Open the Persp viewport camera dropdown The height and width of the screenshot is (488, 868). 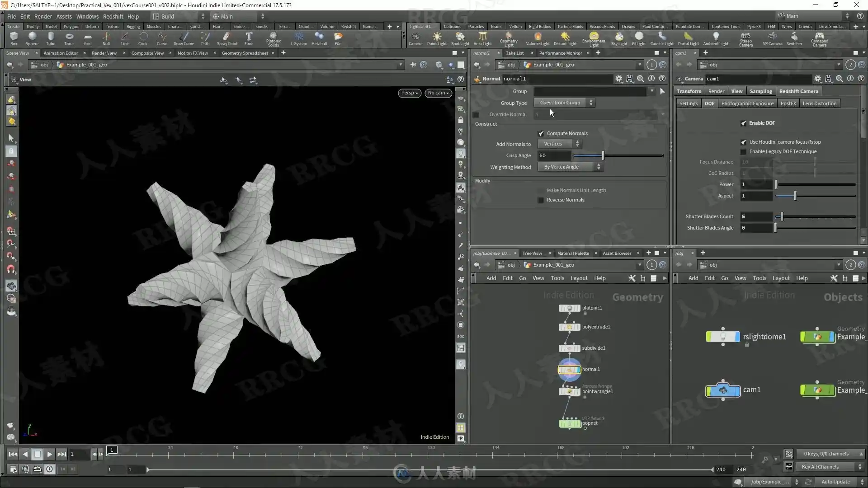click(410, 93)
